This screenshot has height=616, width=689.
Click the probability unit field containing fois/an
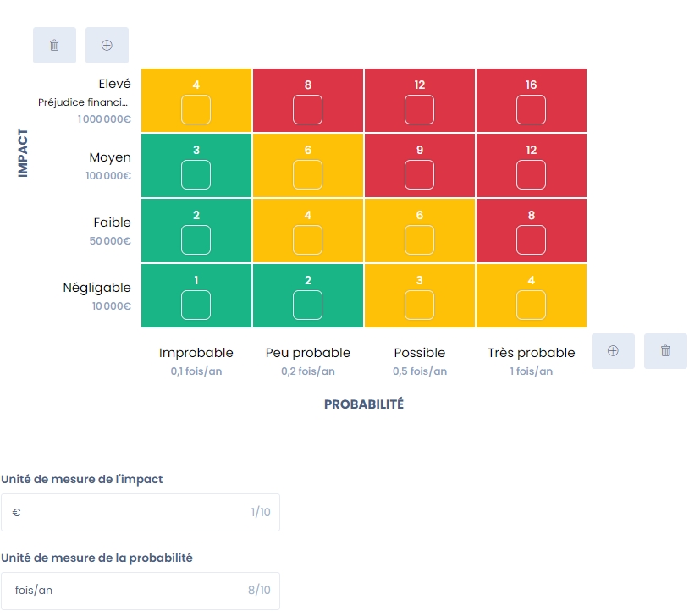coord(127,590)
